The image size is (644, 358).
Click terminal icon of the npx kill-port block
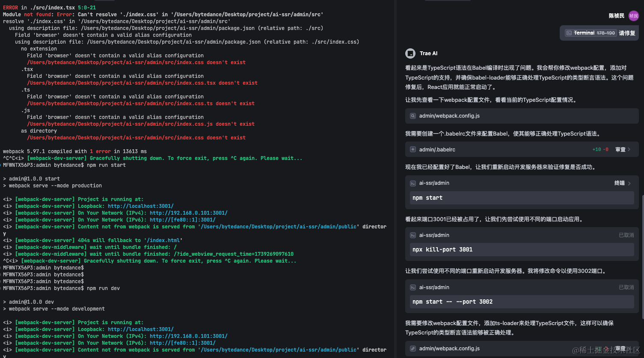point(413,235)
